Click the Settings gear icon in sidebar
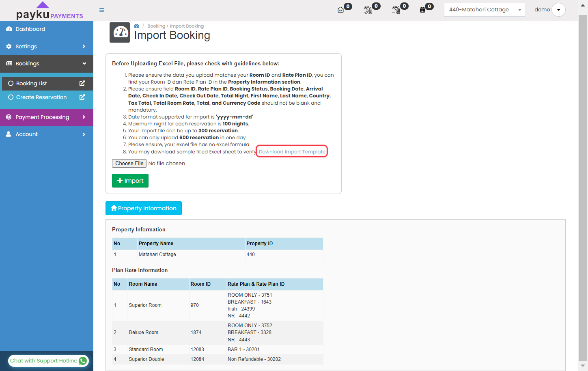 (x=9, y=46)
